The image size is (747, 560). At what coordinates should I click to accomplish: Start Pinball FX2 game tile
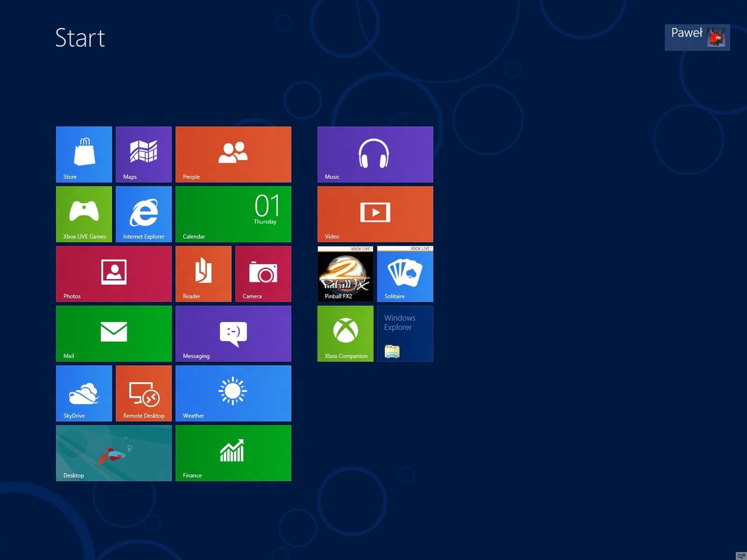click(x=345, y=274)
